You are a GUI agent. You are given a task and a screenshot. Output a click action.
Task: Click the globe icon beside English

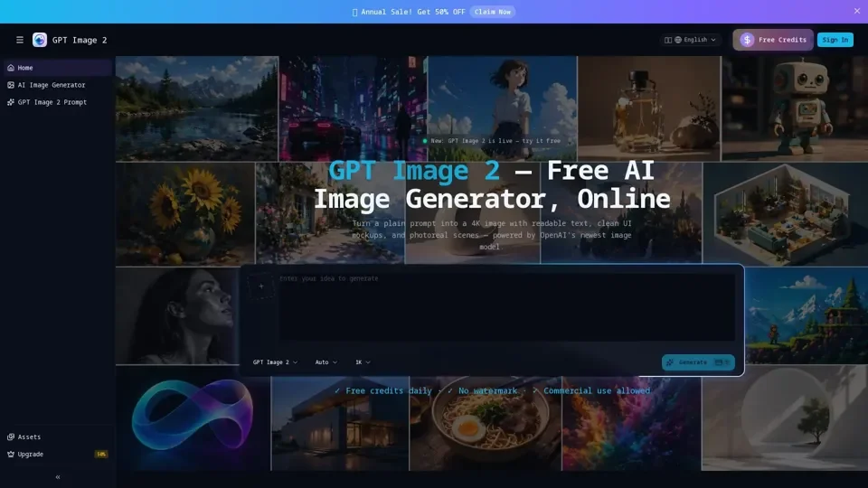coord(678,40)
